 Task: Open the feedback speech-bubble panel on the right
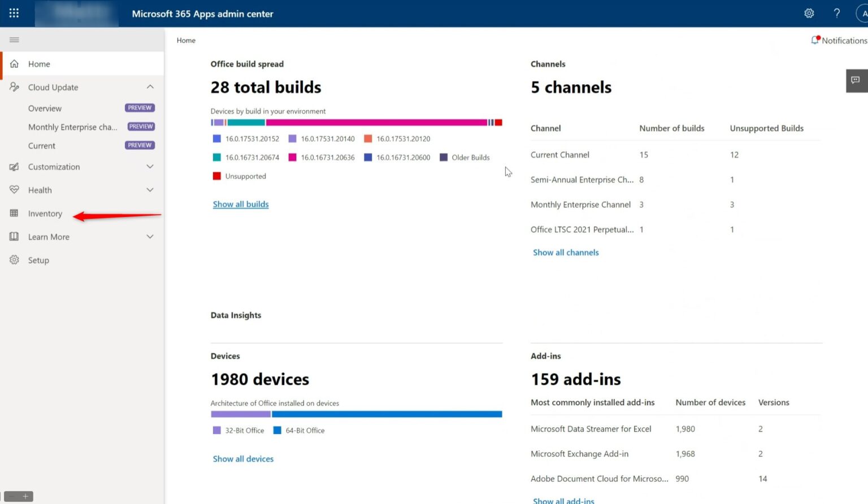(857, 81)
